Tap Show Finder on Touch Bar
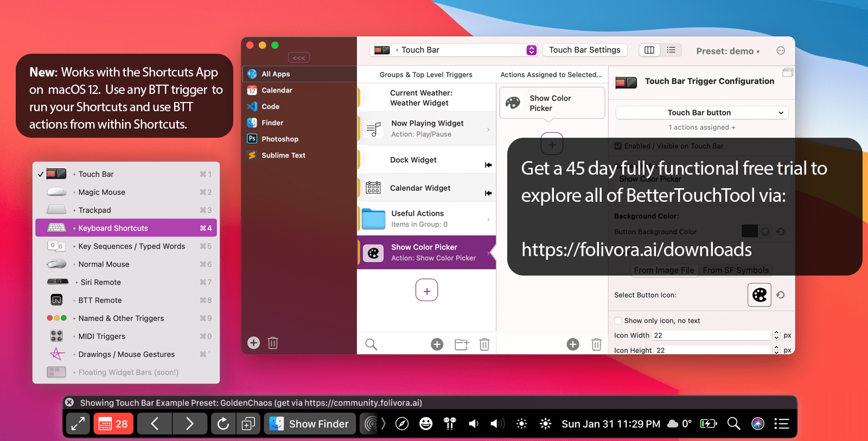This screenshot has height=441, width=868. pos(310,424)
